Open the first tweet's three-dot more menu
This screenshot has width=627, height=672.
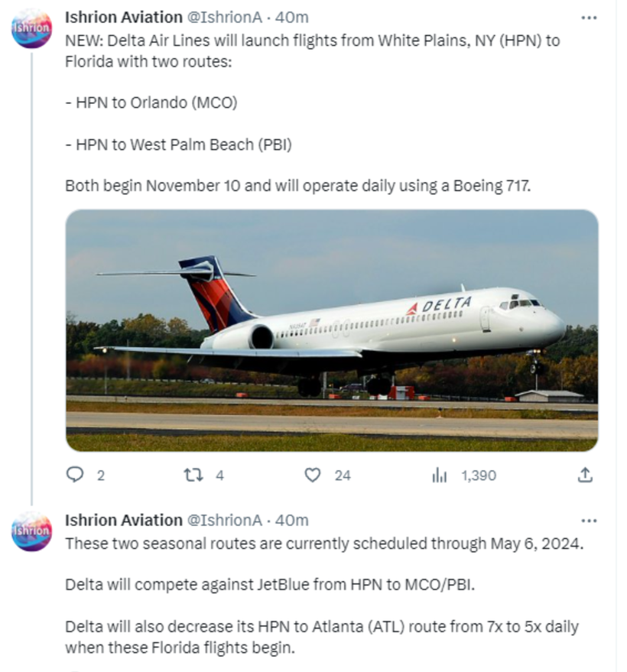point(589,18)
